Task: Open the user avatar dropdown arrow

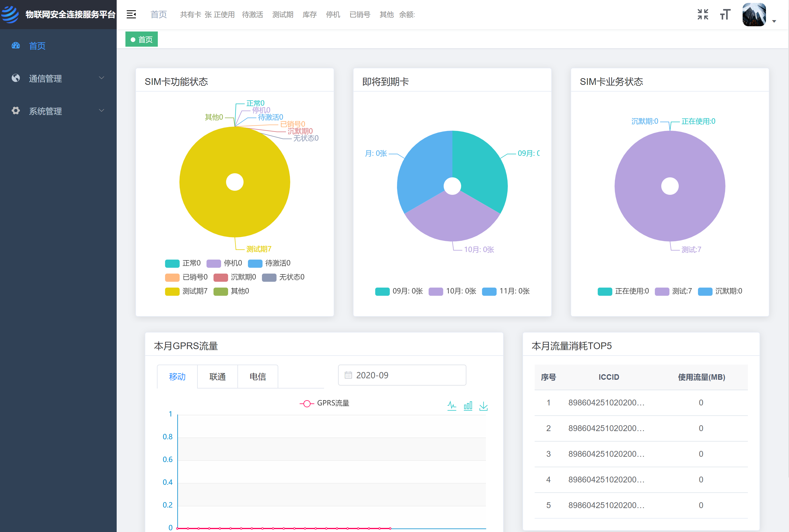Action: (774, 21)
